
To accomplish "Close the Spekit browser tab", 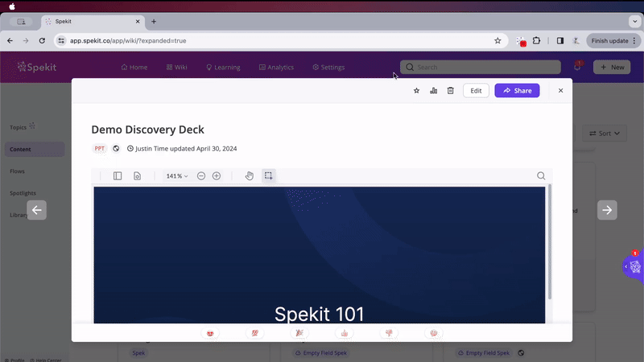I will pyautogui.click(x=138, y=22).
